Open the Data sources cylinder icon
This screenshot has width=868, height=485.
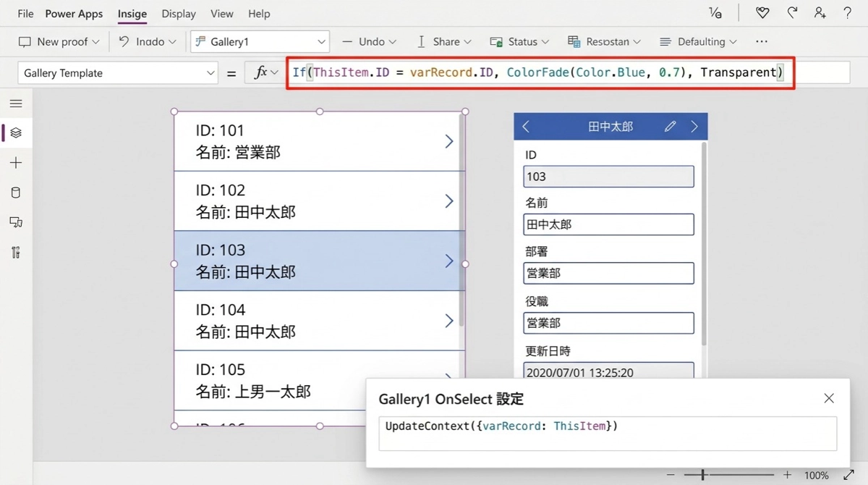coord(16,193)
